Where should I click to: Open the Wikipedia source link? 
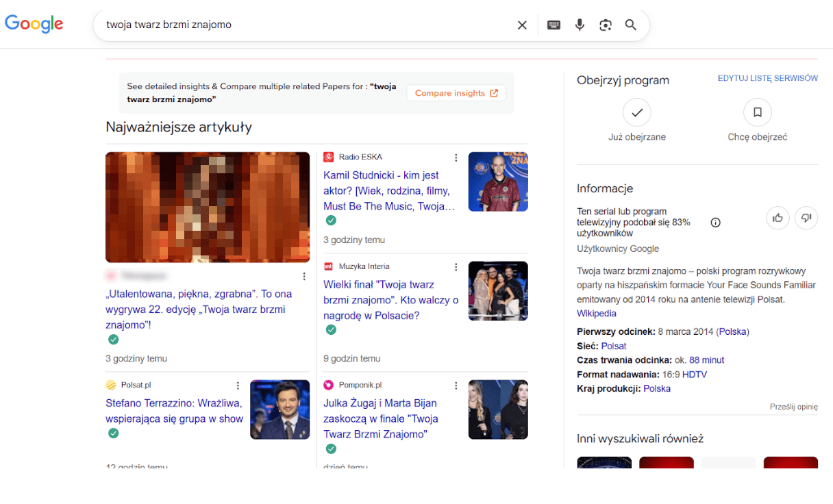coord(596,314)
